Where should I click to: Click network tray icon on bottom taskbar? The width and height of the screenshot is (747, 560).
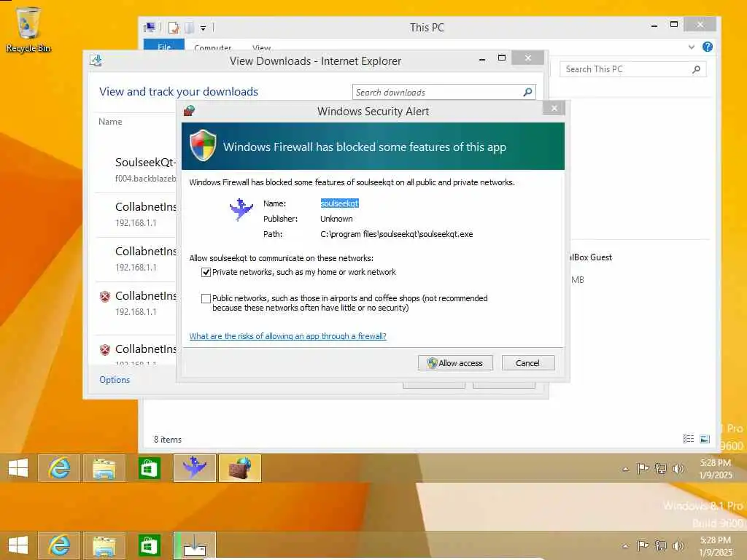point(660,545)
